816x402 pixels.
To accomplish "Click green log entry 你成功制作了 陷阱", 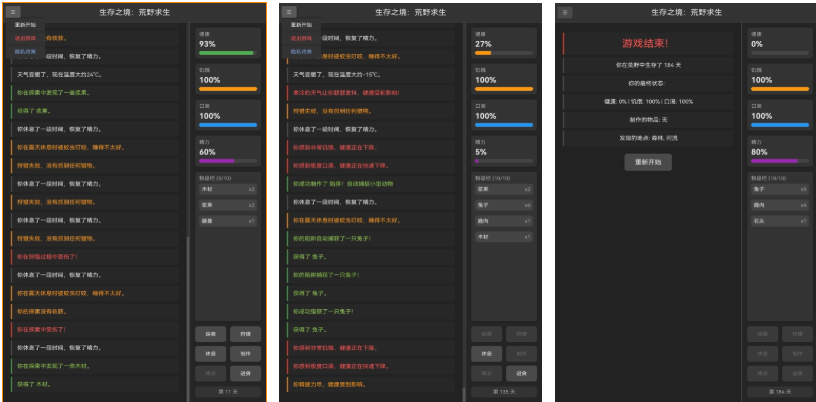I will [371, 184].
